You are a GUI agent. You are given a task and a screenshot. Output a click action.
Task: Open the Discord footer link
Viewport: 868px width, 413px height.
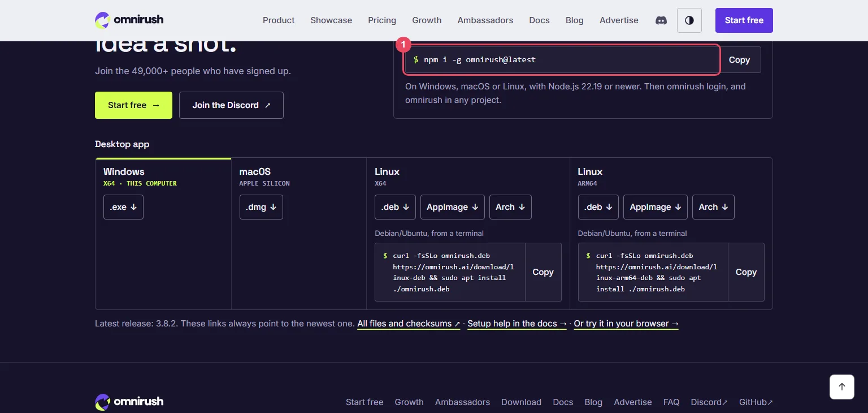click(x=709, y=402)
